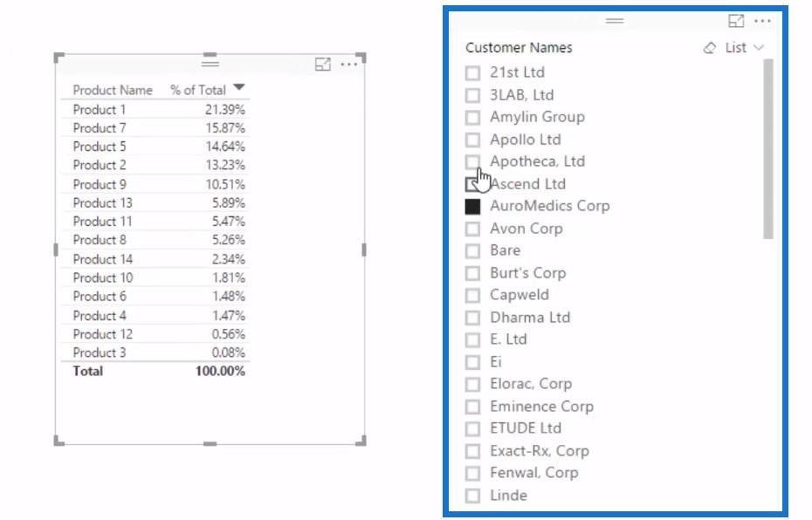Click the 14.64% value
This screenshot has width=812, height=520.
coord(224,147)
